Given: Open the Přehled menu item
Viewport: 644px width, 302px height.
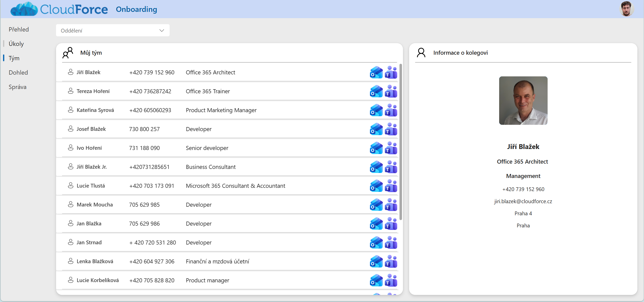Looking at the screenshot, I should coord(19,29).
